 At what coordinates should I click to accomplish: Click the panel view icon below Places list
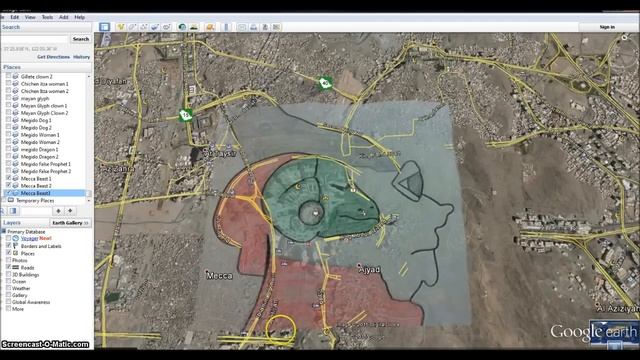pos(13,211)
